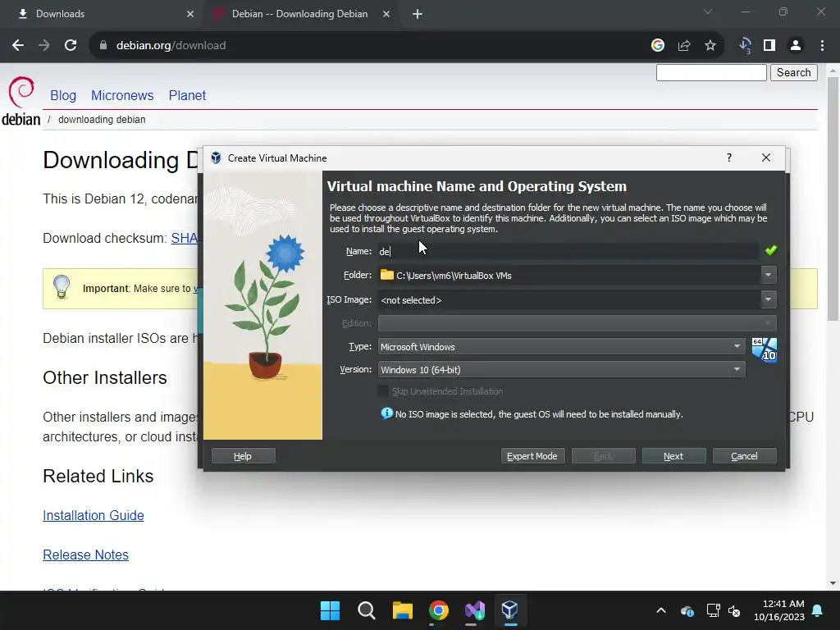Click the Google account icon in address bar
Image resolution: width=840 pixels, height=630 pixels.
658,46
